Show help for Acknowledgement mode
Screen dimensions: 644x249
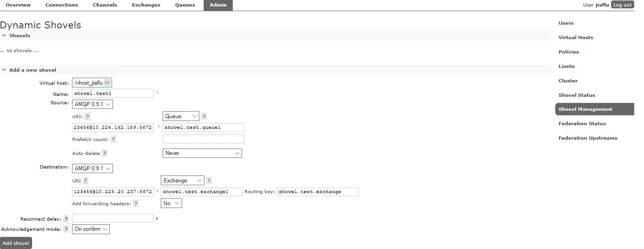66,229
